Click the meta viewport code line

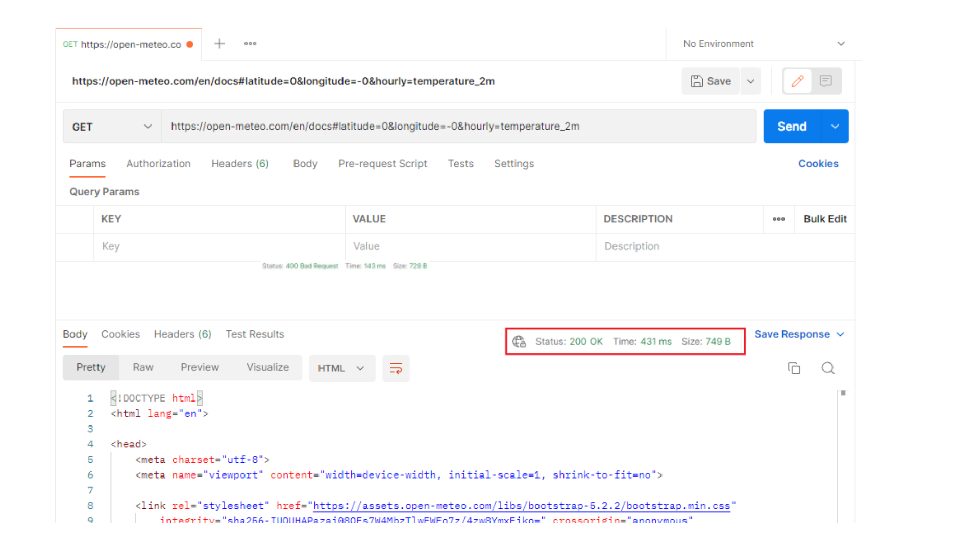tap(399, 475)
